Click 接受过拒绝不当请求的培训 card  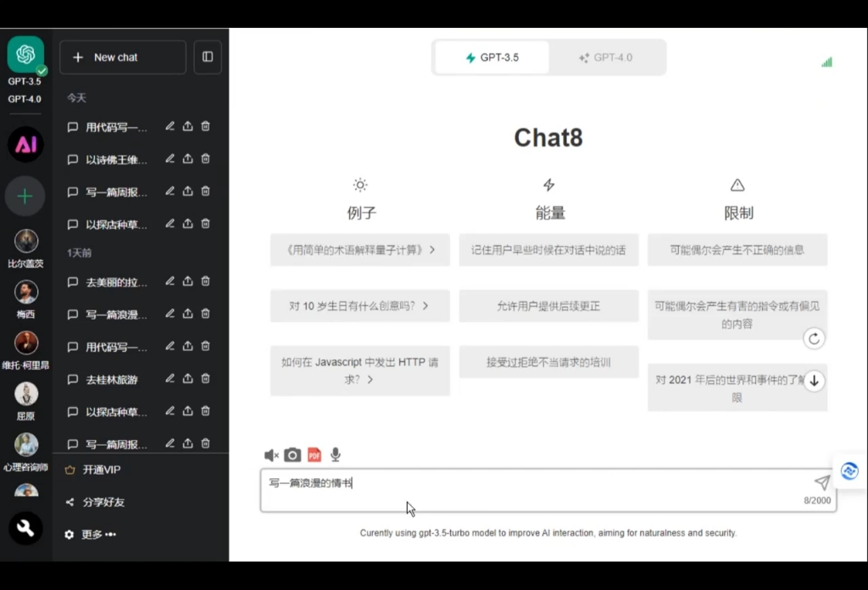click(x=548, y=363)
